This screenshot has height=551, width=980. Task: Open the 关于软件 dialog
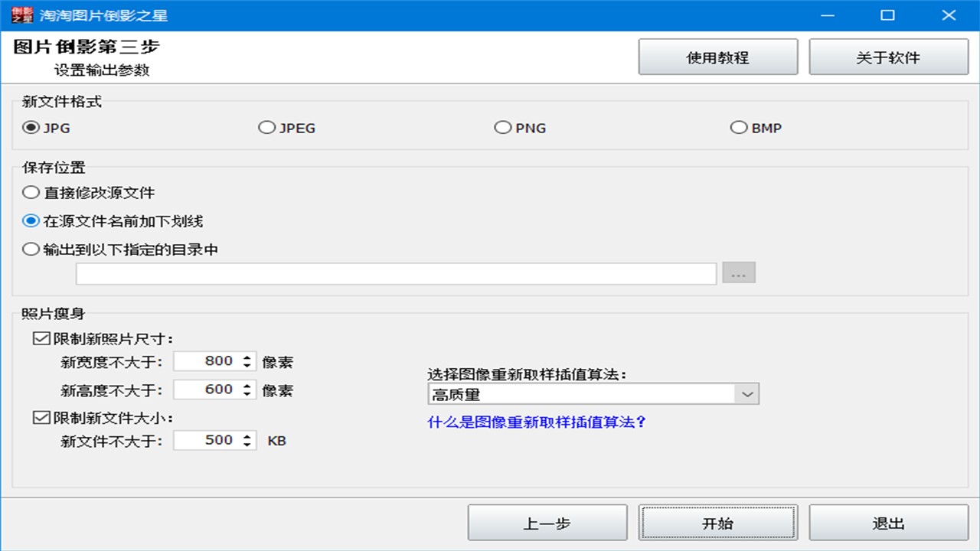click(x=887, y=56)
